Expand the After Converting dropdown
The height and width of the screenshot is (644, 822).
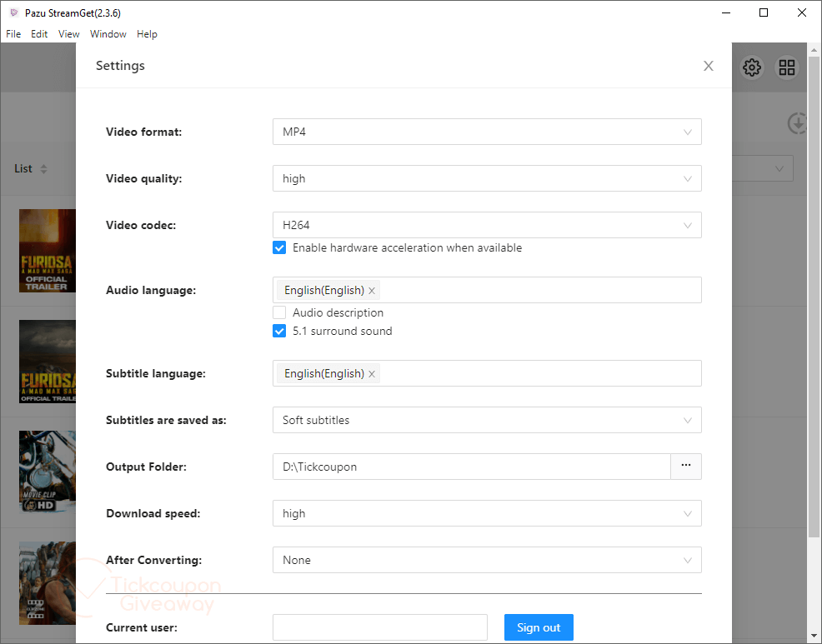tap(486, 560)
